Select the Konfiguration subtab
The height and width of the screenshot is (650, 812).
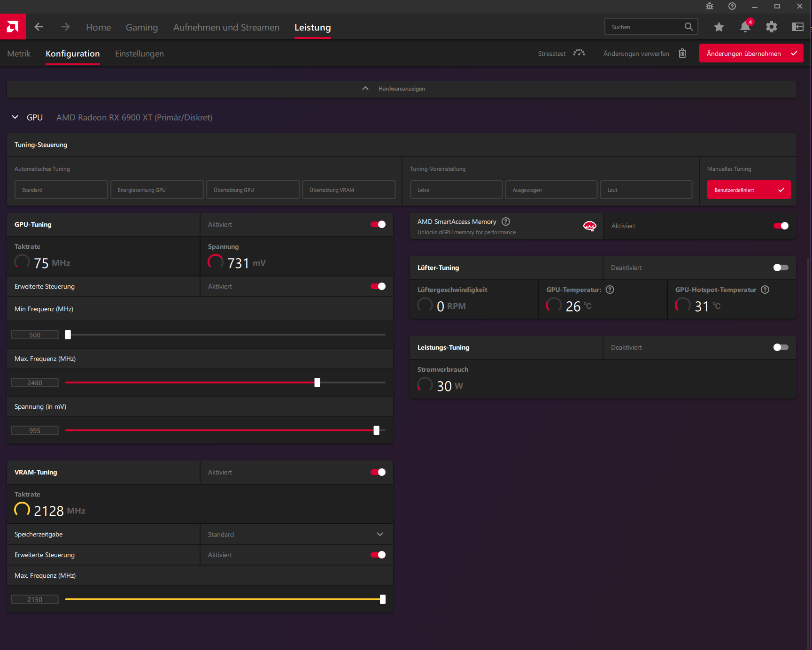pyautogui.click(x=73, y=54)
